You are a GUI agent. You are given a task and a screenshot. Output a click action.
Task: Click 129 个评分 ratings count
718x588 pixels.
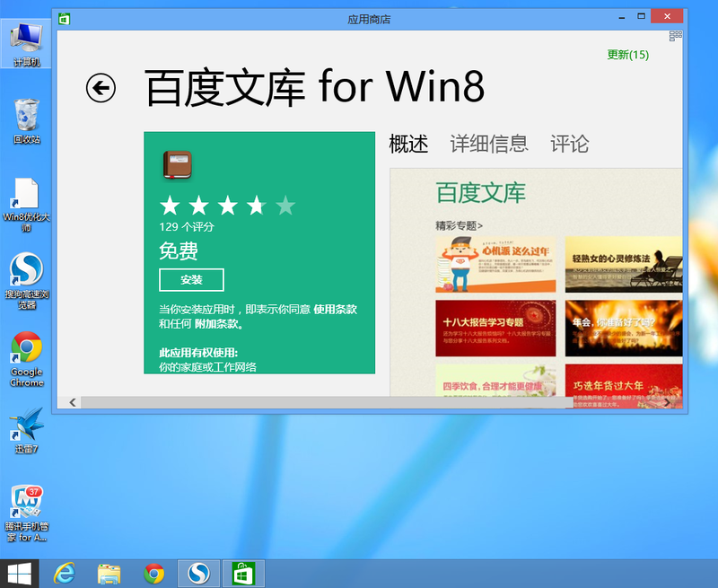pos(187,227)
